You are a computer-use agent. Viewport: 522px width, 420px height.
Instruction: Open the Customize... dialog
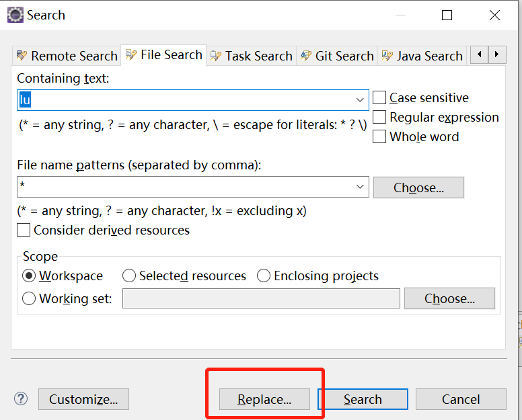point(83,399)
